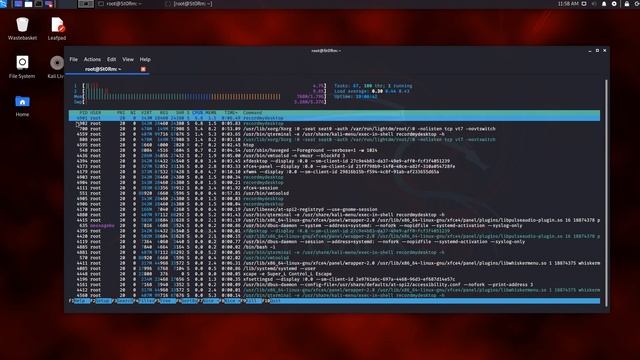The image size is (640, 360).
Task: Select the white '/usr/lib/xorg/Xorg :0 -seat seat0' row
Action: 334,129
